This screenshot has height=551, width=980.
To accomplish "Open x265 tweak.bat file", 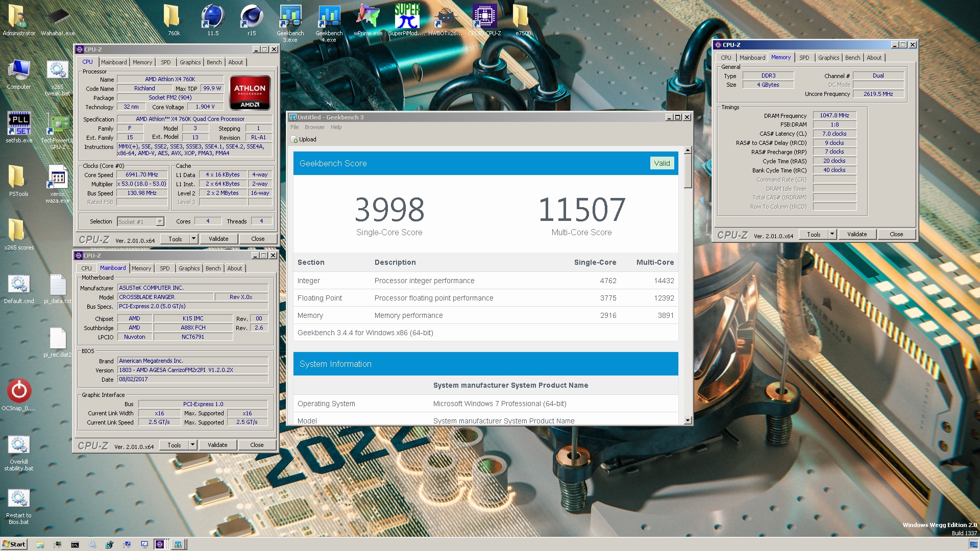I will [57, 78].
